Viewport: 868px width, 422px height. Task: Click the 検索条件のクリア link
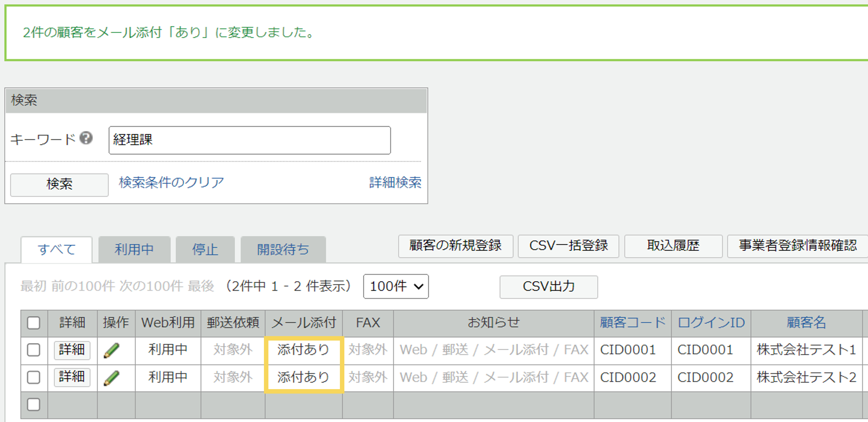(171, 183)
